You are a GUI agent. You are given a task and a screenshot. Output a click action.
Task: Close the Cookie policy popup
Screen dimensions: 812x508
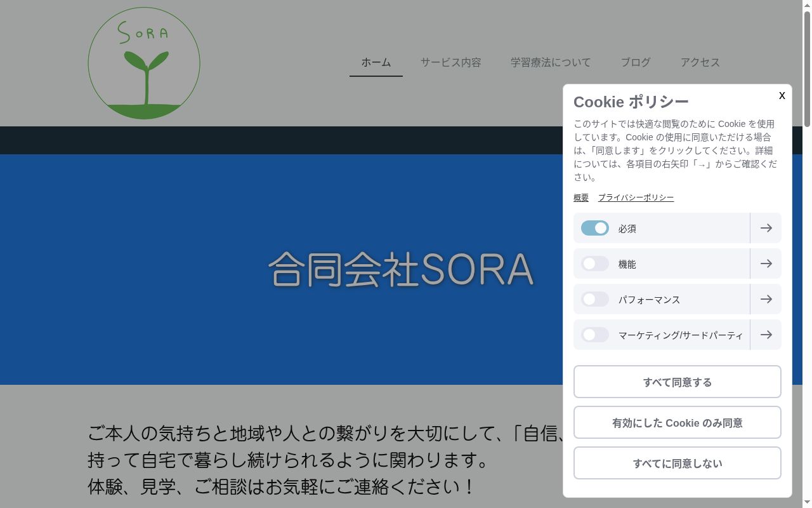pos(782,95)
